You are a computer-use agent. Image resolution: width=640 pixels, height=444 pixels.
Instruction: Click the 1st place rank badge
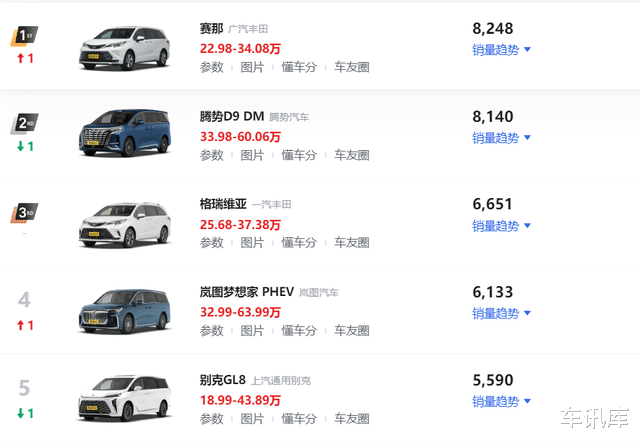point(24,36)
